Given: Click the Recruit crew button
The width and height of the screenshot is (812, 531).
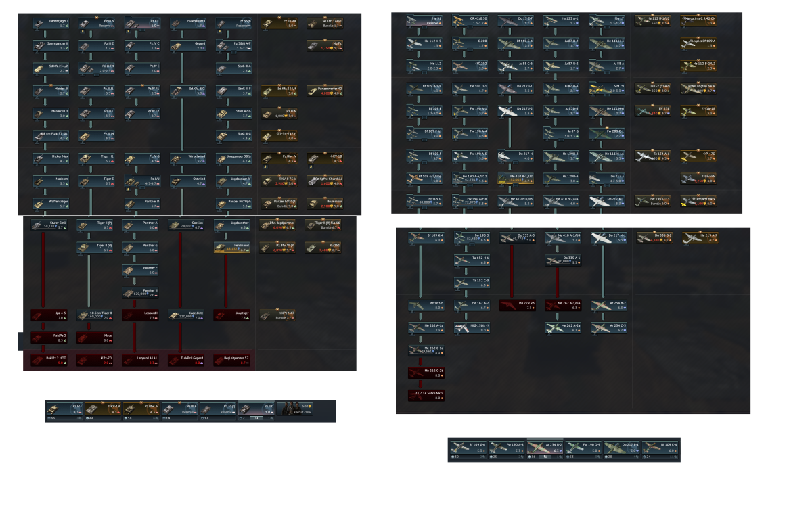Looking at the screenshot, I should click(296, 409).
